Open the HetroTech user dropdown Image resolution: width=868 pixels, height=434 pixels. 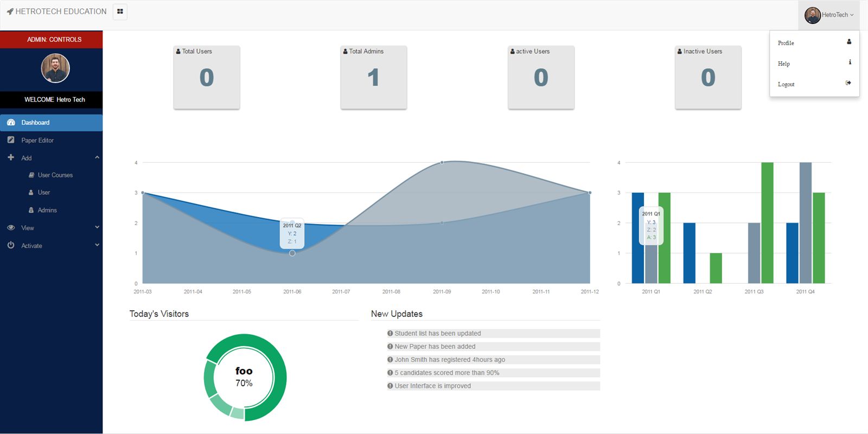coord(829,15)
